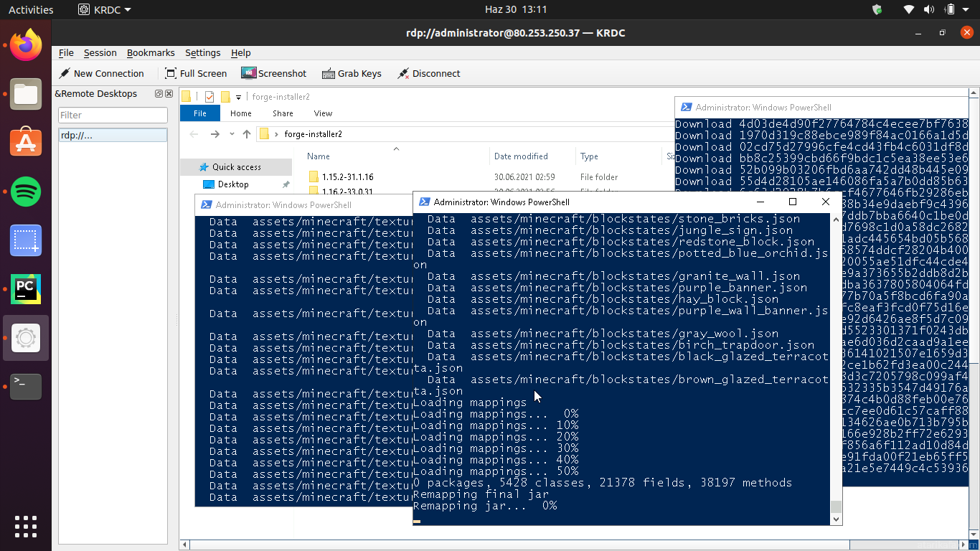This screenshot has height=551, width=980.
Task: Click forge-installer2 in the address bar
Action: [x=313, y=134]
